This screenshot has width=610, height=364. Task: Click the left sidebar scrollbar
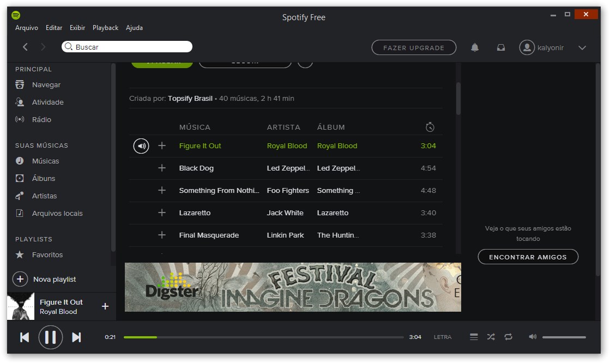point(113,157)
